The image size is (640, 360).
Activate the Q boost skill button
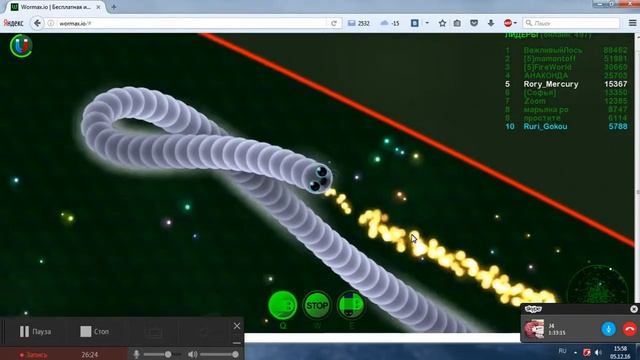tap(282, 305)
